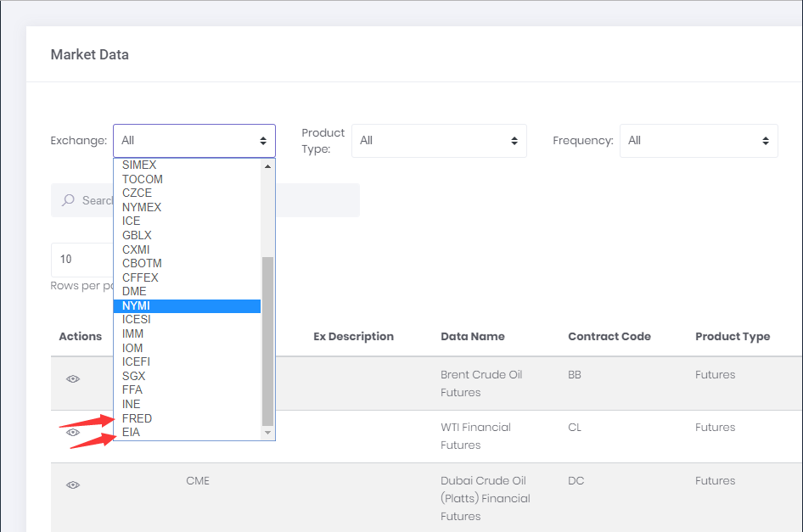View details of WTI Financial Futures row
803x532 pixels.
pos(73,432)
